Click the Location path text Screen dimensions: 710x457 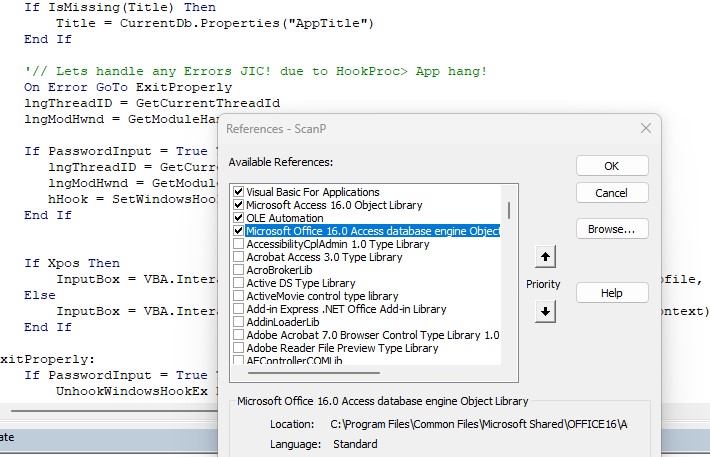[x=479, y=424]
